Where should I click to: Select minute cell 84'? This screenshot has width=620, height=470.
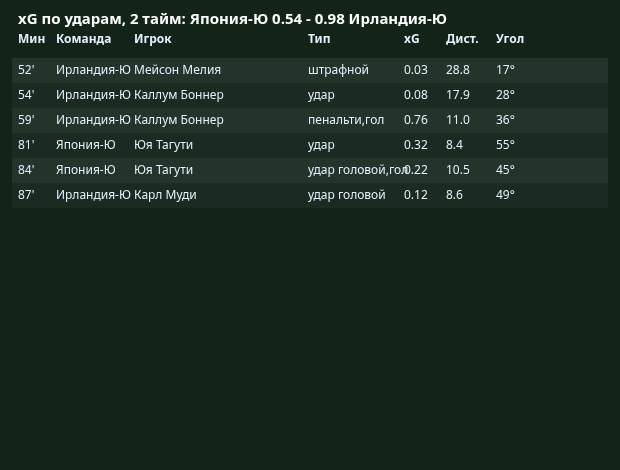point(26,170)
